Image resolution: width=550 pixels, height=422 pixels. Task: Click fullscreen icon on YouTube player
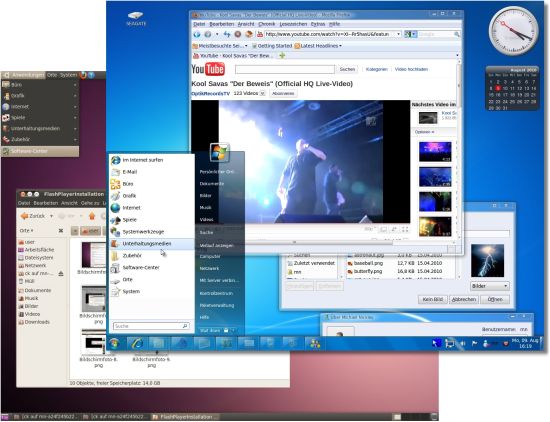pyautogui.click(x=405, y=229)
